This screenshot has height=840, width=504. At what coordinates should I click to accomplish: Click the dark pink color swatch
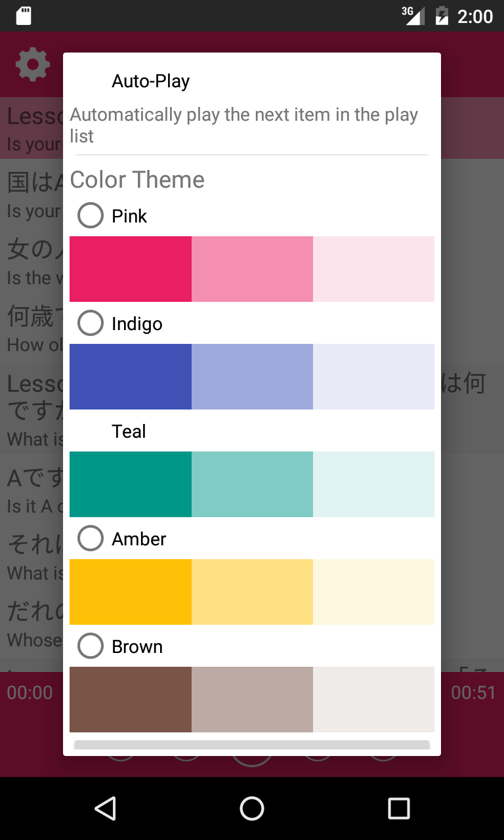pos(130,269)
